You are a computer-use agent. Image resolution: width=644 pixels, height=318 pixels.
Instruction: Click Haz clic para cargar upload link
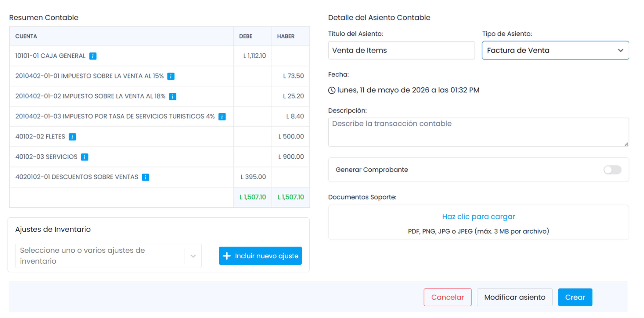click(x=479, y=217)
